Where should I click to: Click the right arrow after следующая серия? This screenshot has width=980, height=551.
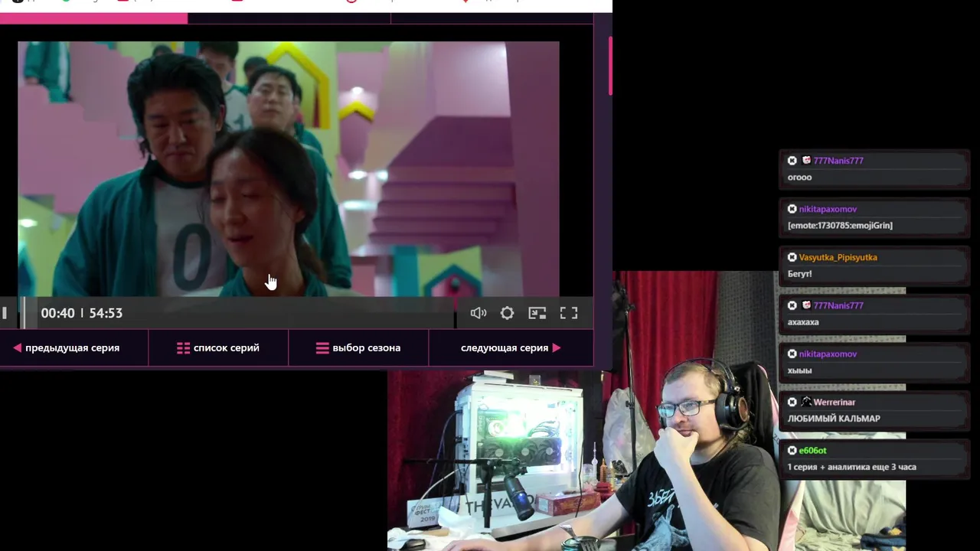point(557,347)
